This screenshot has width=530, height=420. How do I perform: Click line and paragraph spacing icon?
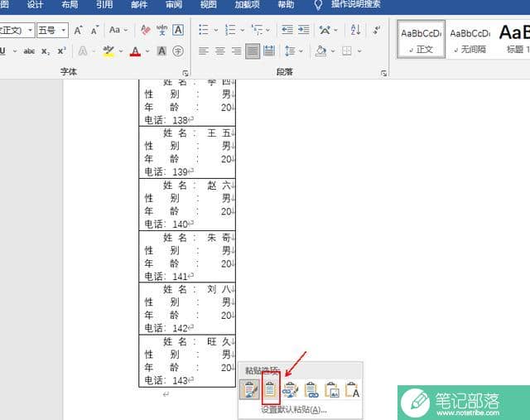coord(290,51)
